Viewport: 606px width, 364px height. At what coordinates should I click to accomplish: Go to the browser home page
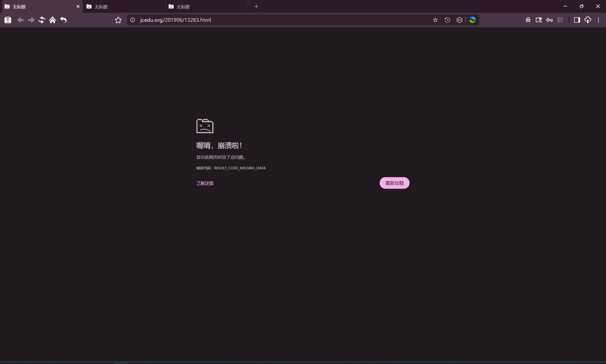pyautogui.click(x=52, y=20)
